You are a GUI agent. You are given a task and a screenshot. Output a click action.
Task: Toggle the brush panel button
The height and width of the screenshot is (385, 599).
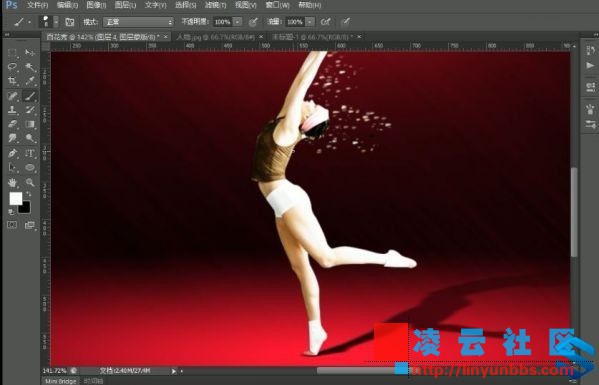pyautogui.click(x=70, y=22)
